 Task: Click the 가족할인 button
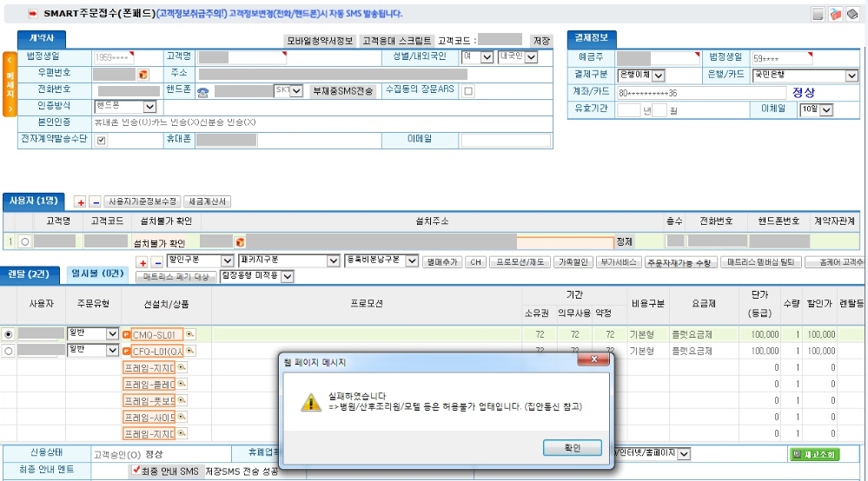[x=573, y=262]
